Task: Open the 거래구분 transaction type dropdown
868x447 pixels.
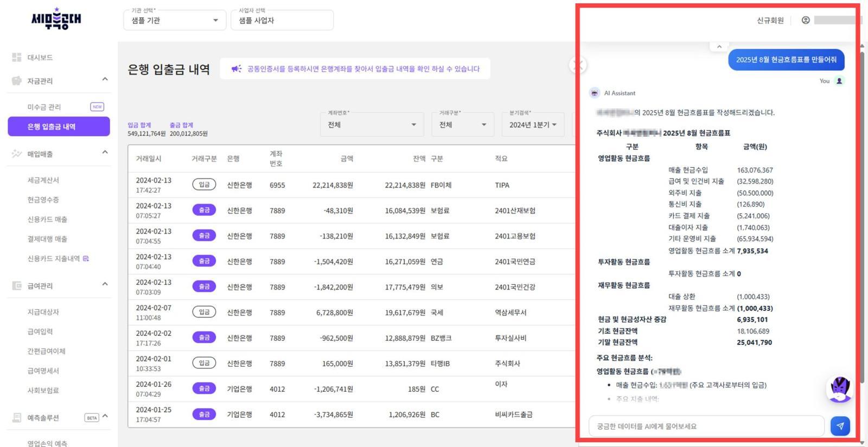Action: coord(462,125)
